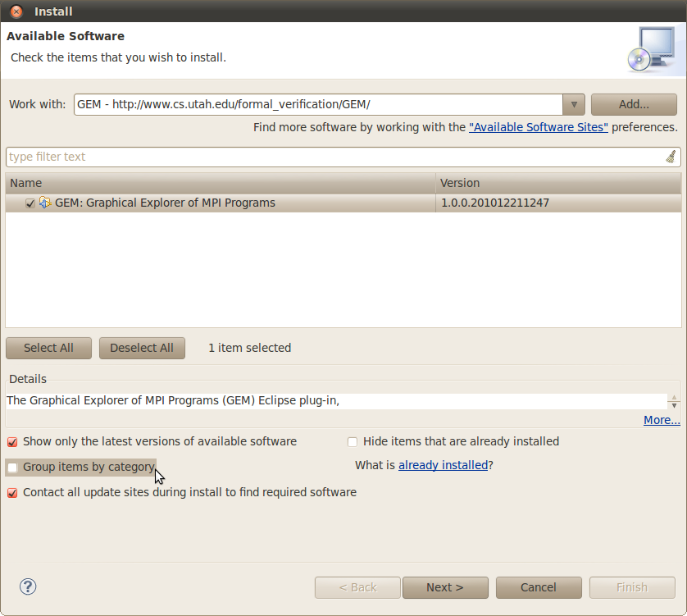Click the Deselect All button
The height and width of the screenshot is (616, 687).
tap(142, 348)
